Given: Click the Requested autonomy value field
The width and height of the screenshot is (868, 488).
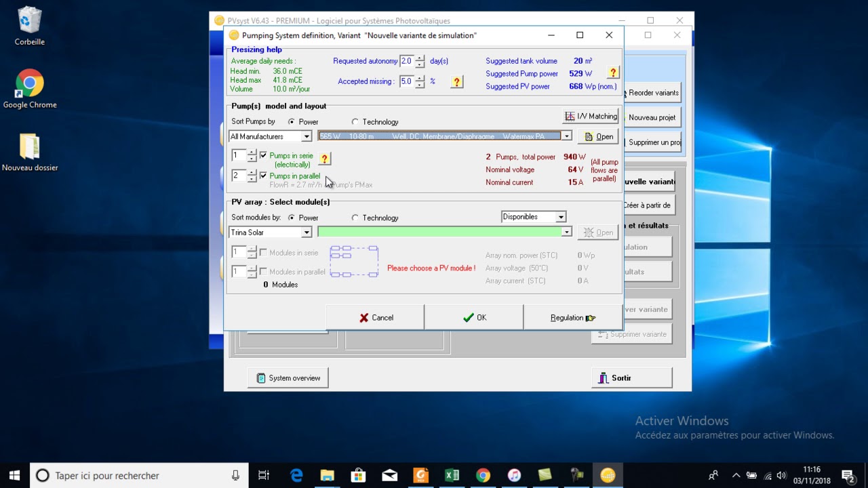Looking at the screenshot, I should tap(407, 61).
